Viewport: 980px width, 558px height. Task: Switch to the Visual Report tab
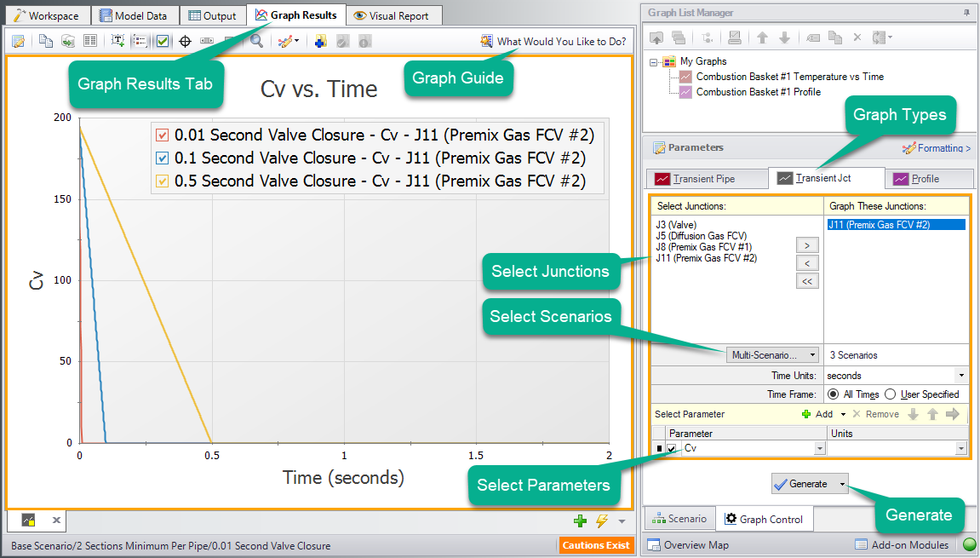393,15
